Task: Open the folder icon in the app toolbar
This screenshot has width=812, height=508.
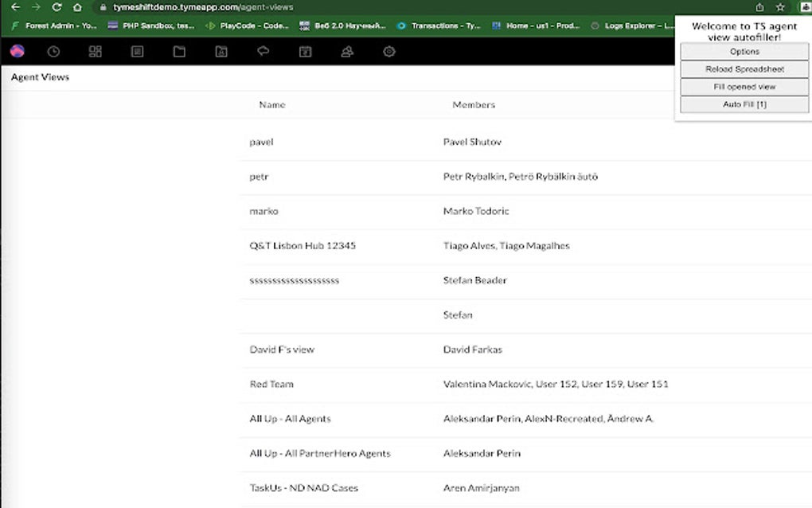Action: (x=179, y=51)
